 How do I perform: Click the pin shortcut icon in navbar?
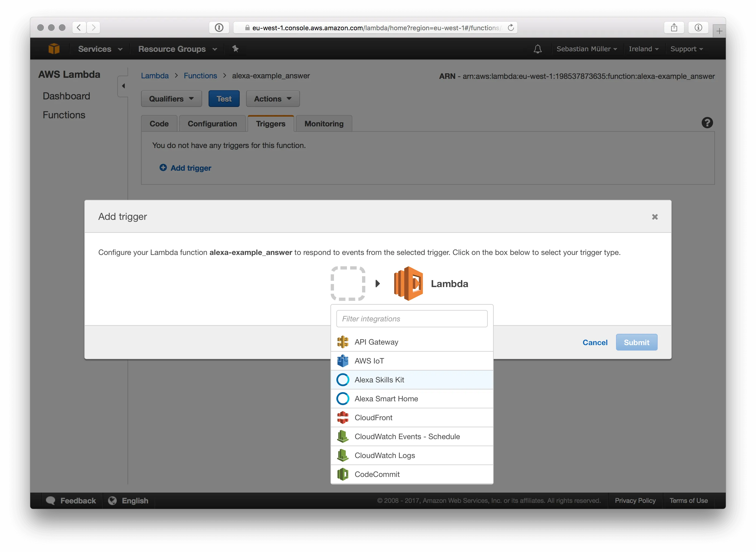pos(236,49)
